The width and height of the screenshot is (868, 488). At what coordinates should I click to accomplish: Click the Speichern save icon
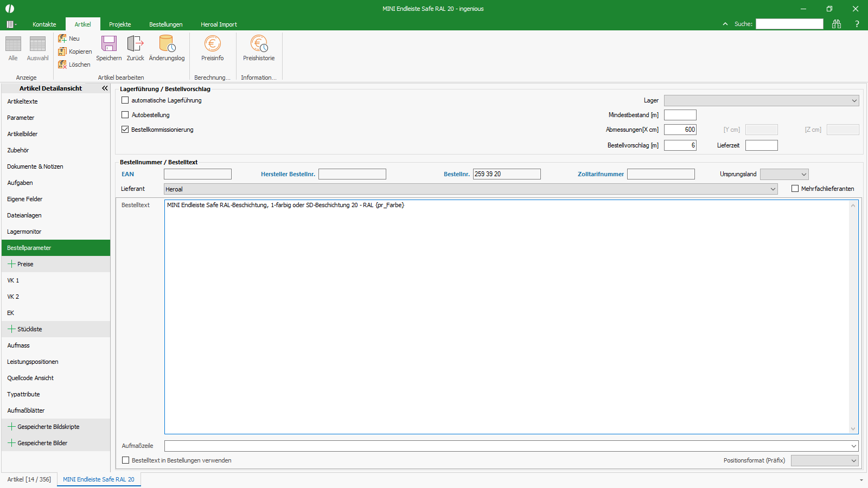tap(109, 44)
